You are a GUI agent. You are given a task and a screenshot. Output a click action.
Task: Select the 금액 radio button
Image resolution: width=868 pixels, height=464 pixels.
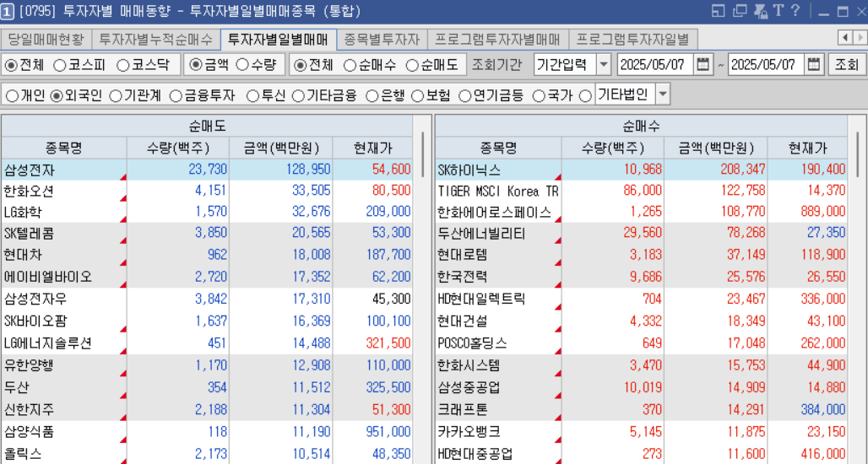click(196, 65)
